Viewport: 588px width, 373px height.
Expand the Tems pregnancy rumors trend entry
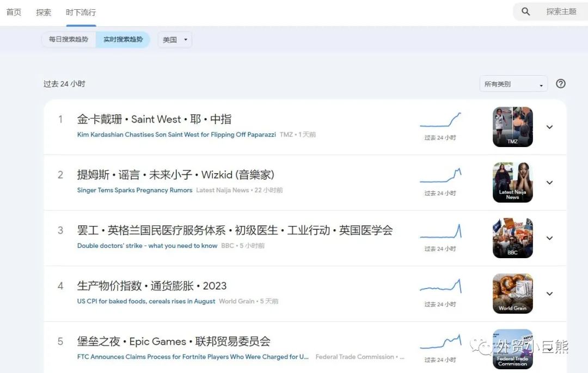549,182
